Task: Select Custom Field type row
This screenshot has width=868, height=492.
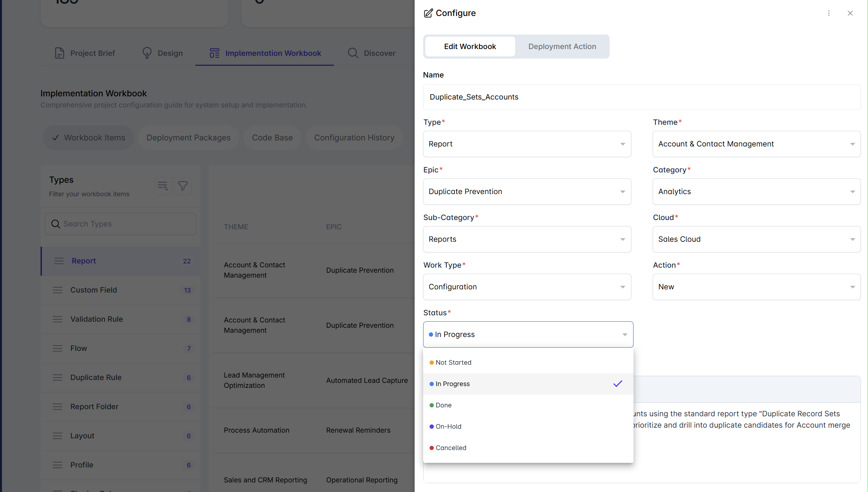Action: pyautogui.click(x=121, y=290)
